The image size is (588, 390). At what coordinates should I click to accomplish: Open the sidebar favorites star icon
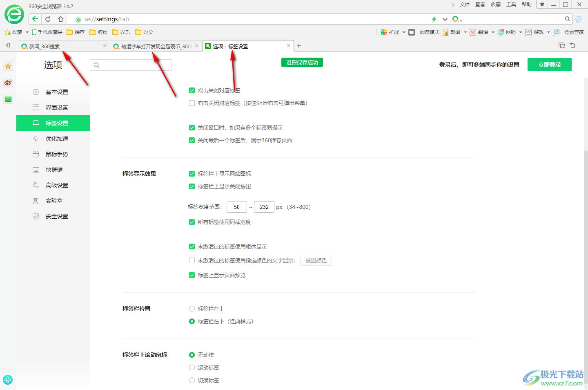point(8,66)
